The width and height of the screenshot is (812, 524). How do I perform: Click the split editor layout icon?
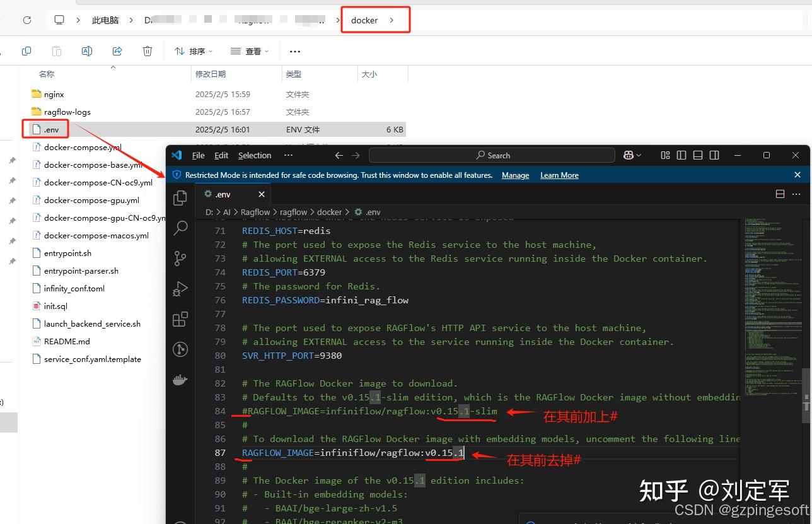780,194
